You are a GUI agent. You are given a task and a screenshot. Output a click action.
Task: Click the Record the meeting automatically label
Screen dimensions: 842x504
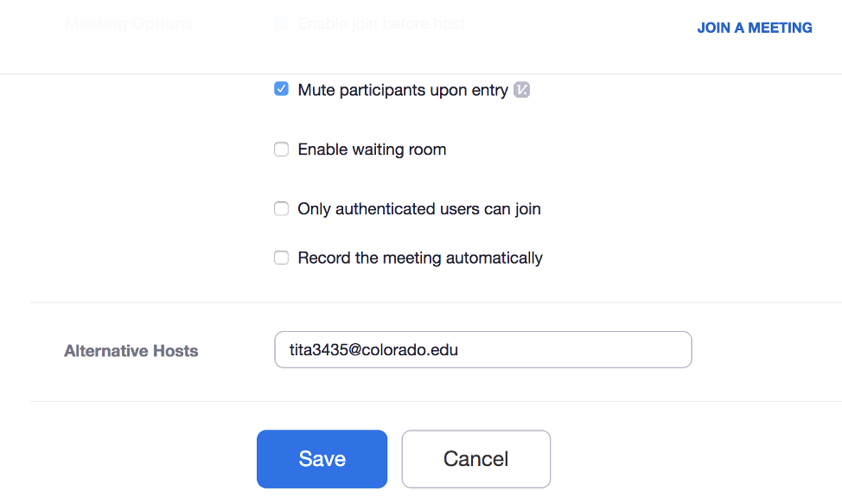(420, 258)
